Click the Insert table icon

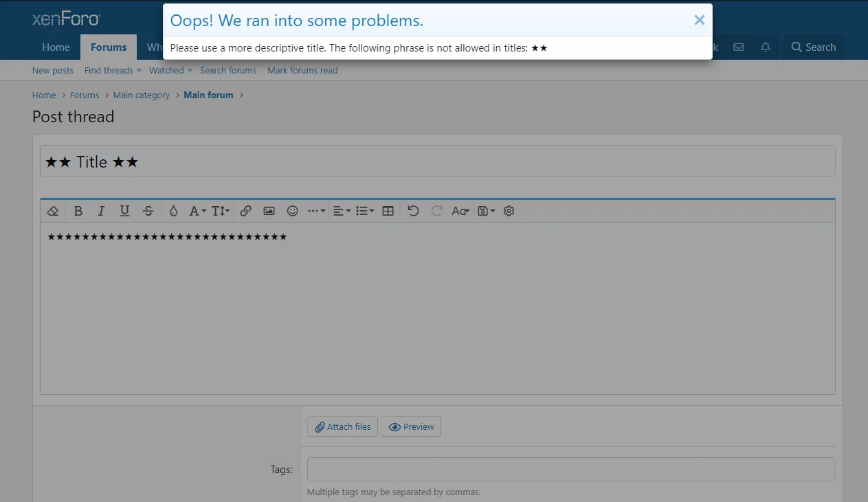(388, 212)
